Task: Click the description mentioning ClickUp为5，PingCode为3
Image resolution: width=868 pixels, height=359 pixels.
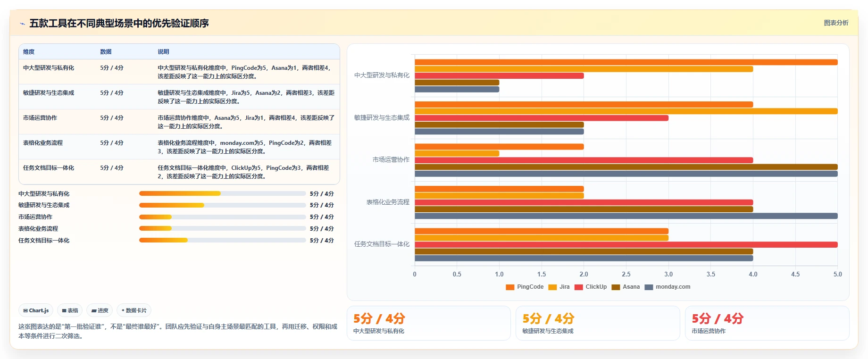Action: tap(244, 172)
